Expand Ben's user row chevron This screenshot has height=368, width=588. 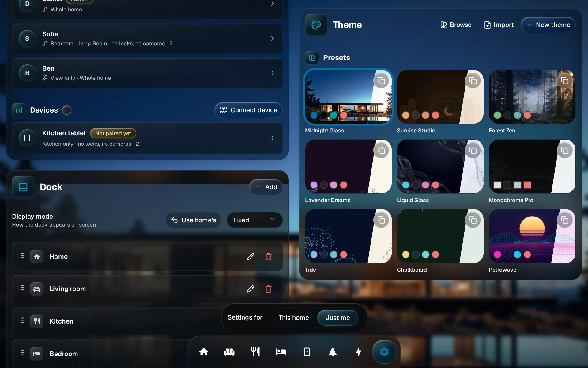[x=273, y=73]
